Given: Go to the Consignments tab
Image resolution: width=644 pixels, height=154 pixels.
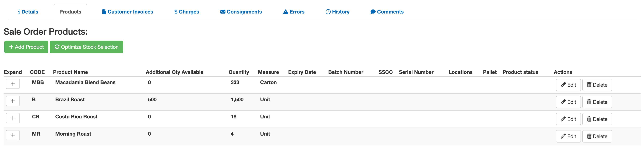Looking at the screenshot, I should (x=241, y=12).
